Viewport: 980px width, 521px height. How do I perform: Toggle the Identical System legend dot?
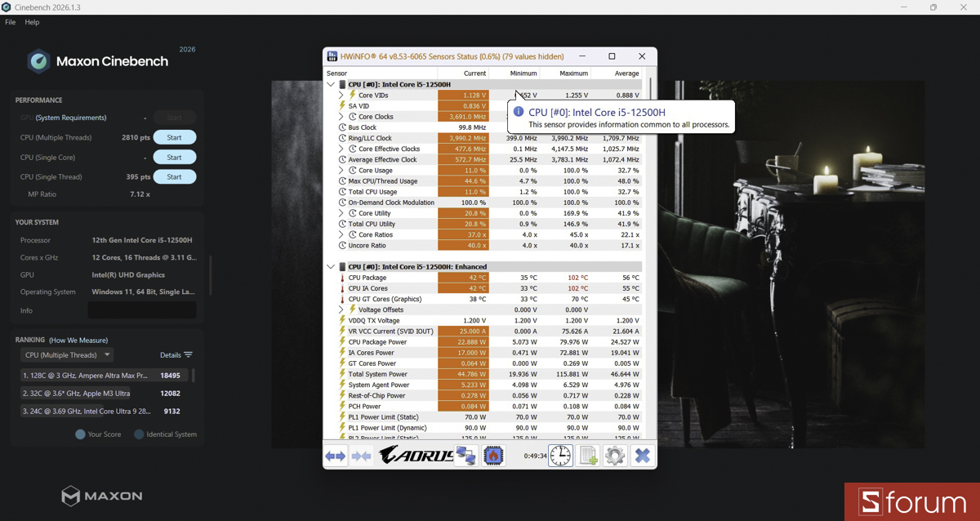(139, 434)
